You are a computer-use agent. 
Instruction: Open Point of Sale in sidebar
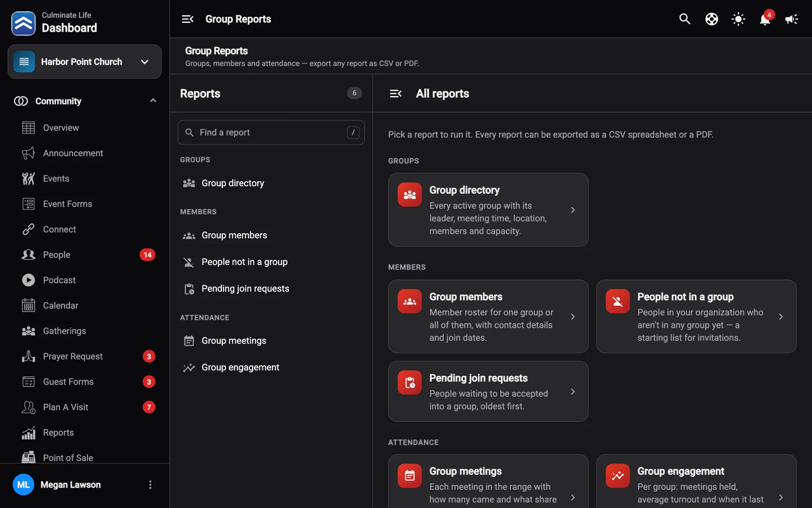point(85,457)
